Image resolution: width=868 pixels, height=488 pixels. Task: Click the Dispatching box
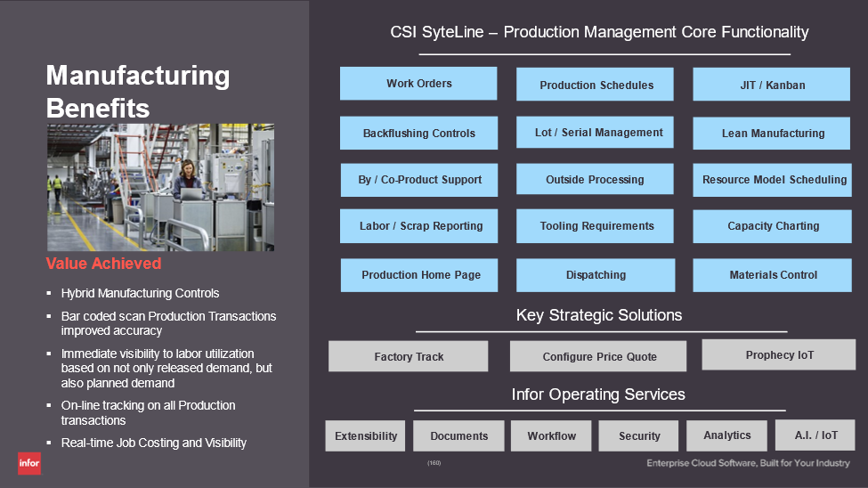596,275
